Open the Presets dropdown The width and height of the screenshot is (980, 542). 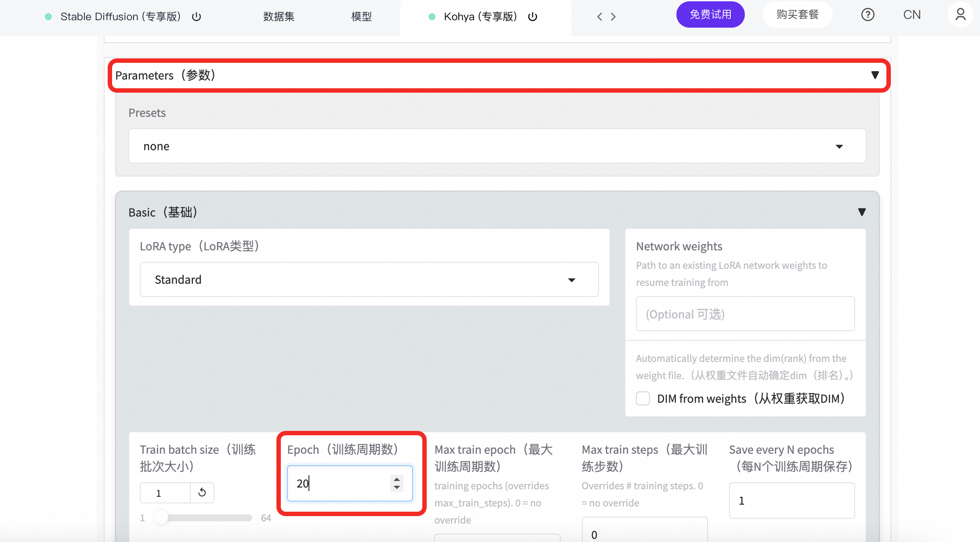(497, 146)
